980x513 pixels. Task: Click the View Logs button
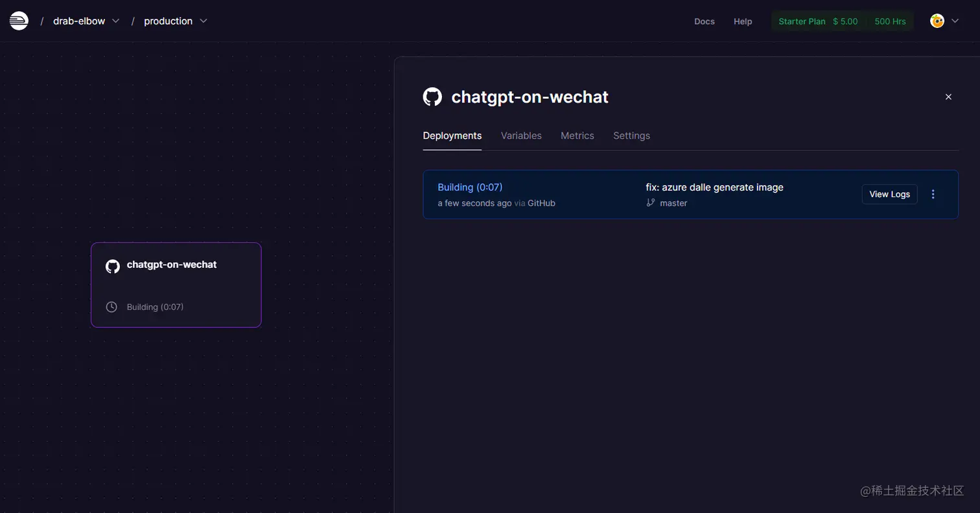point(889,194)
